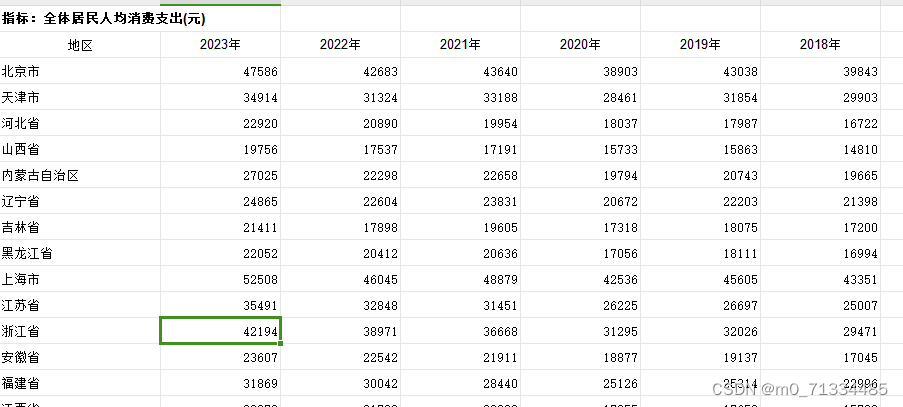The height and width of the screenshot is (407, 903).
Task: Select the 2020年 column header cell
Action: point(580,44)
